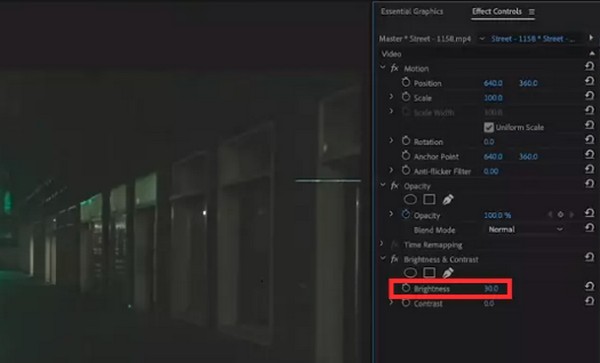
Task: Uncheck the Uniform Scale checkbox
Action: tap(488, 127)
